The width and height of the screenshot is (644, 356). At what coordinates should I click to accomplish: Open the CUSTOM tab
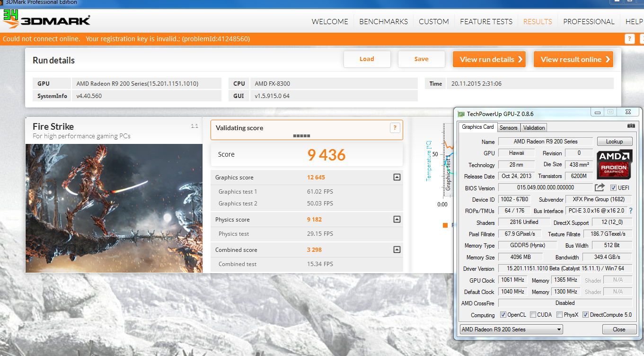[x=434, y=22]
